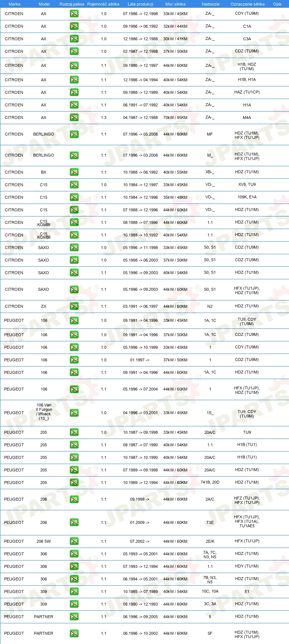Click the fuel icon in the Peugeot 206 T3E row
The width and height of the screenshot is (289, 644).
(74, 522)
